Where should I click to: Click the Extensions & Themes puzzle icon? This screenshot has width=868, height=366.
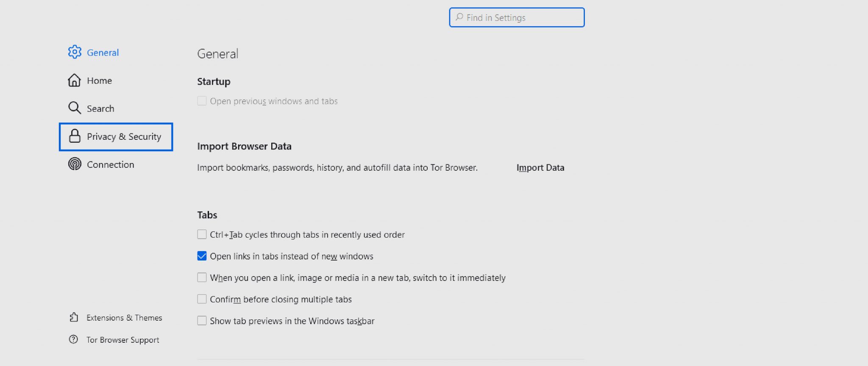click(74, 317)
